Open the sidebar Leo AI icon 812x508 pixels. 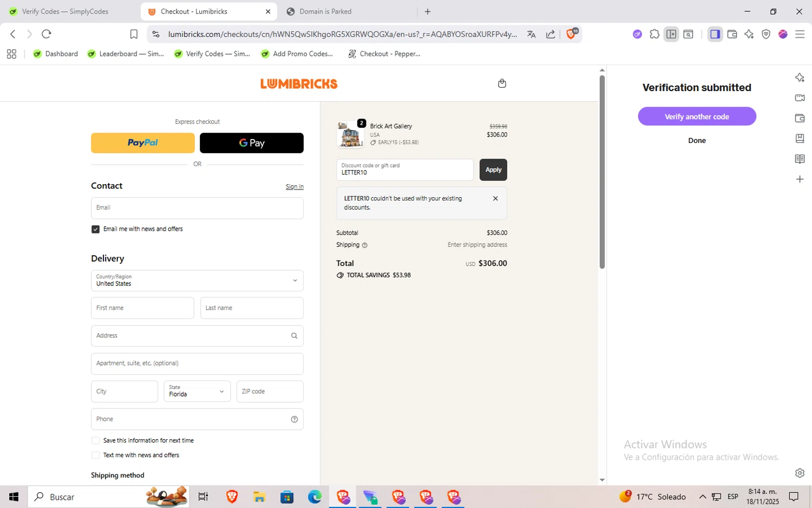(800, 77)
